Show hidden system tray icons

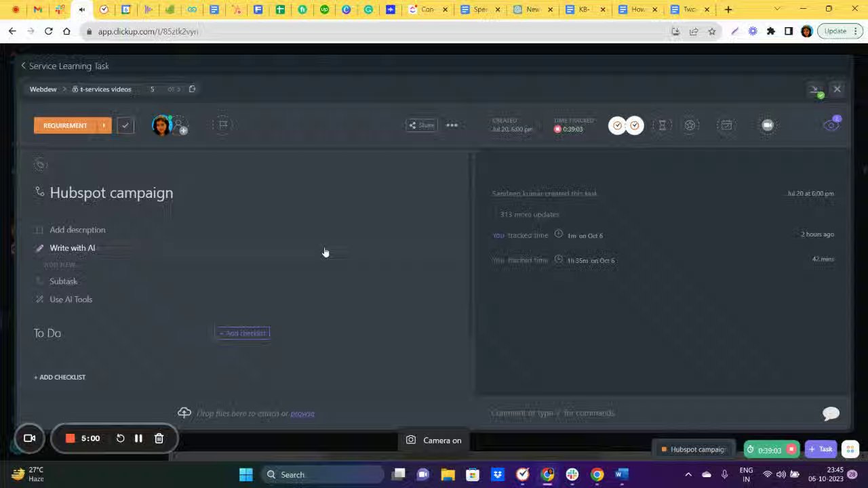688,474
